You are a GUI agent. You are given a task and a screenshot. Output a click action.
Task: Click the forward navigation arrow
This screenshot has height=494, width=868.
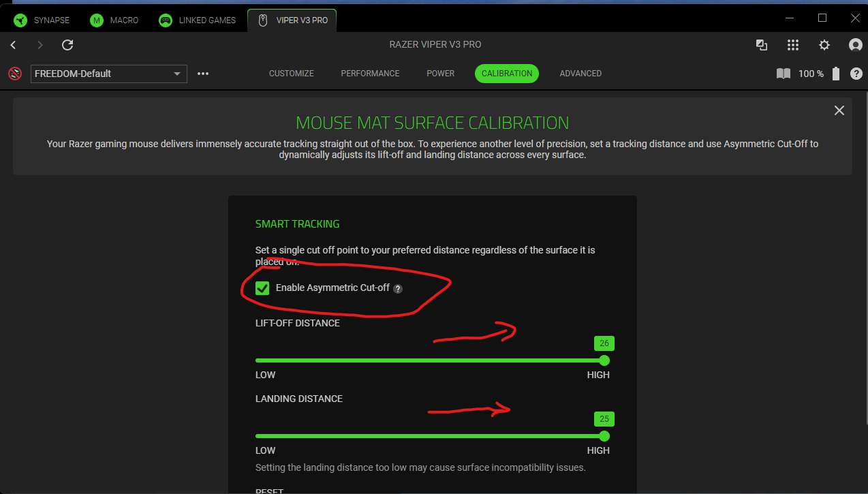[40, 45]
